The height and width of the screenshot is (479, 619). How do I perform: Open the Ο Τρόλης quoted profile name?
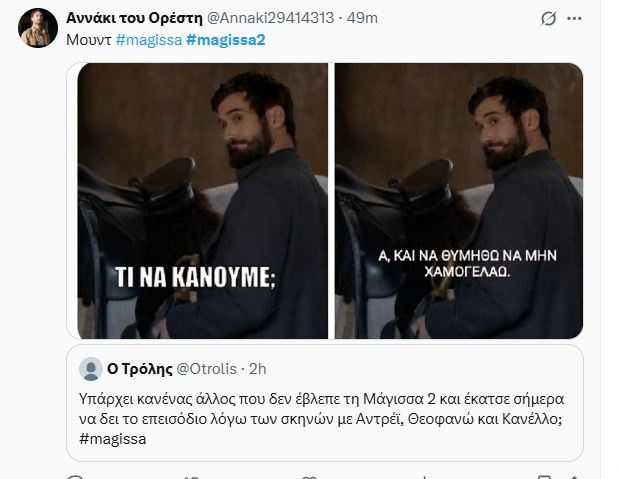[140, 369]
